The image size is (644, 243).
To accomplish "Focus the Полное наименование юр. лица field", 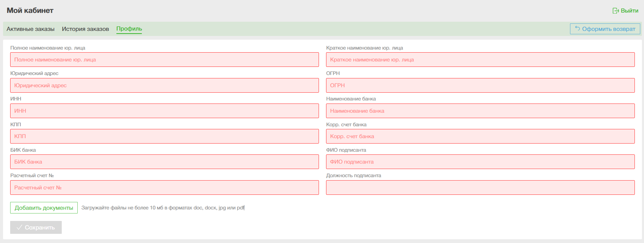I will coord(165,60).
